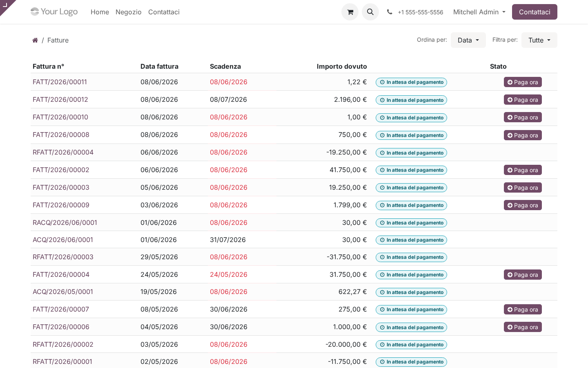The height and width of the screenshot is (368, 588).
Task: Click Paga ora for FATT/2026/00004
Action: tap(523, 275)
